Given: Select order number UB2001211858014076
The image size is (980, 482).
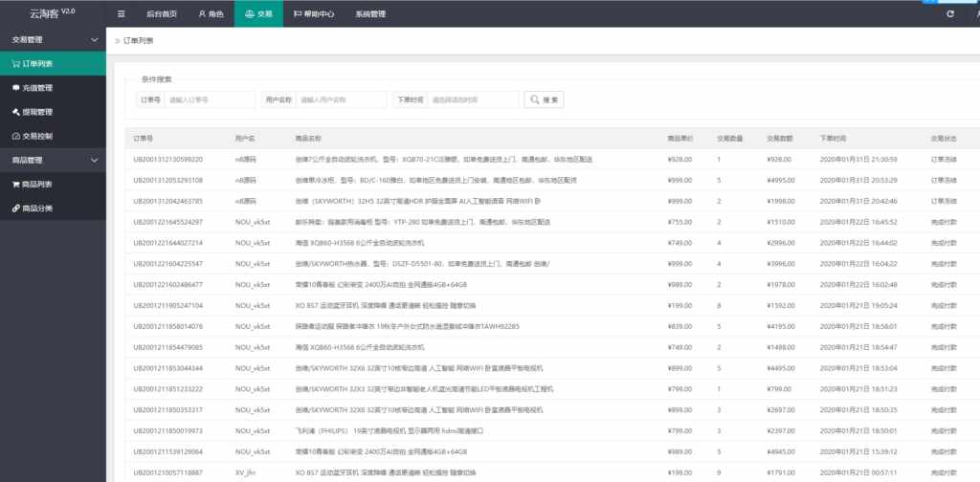Looking at the screenshot, I should 167,326.
